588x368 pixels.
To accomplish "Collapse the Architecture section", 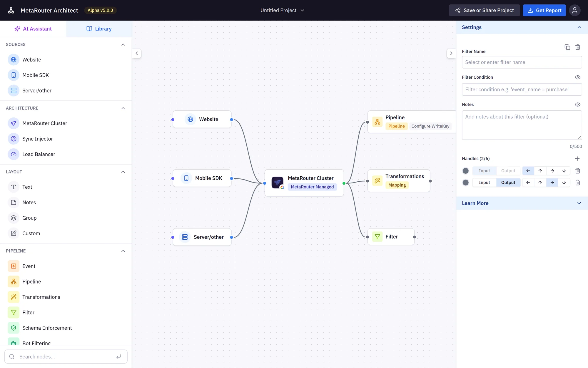I will [x=123, y=108].
